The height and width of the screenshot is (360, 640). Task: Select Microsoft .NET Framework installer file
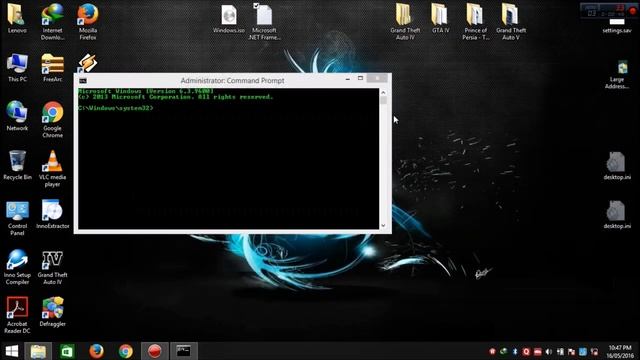click(264, 21)
